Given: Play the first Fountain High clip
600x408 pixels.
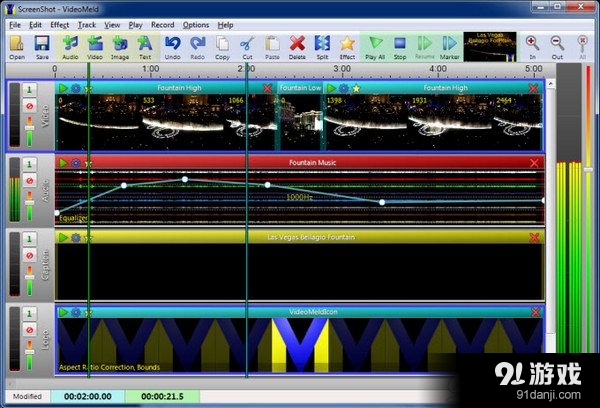Looking at the screenshot, I should [63, 89].
